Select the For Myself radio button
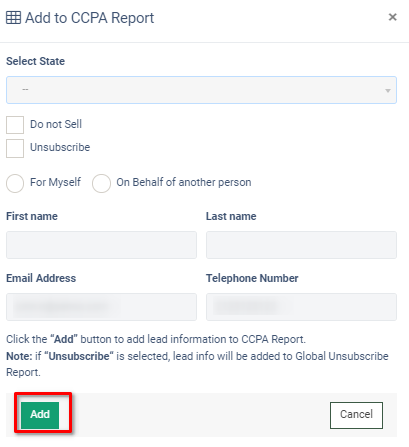This screenshot has width=409, height=447. coord(15,183)
